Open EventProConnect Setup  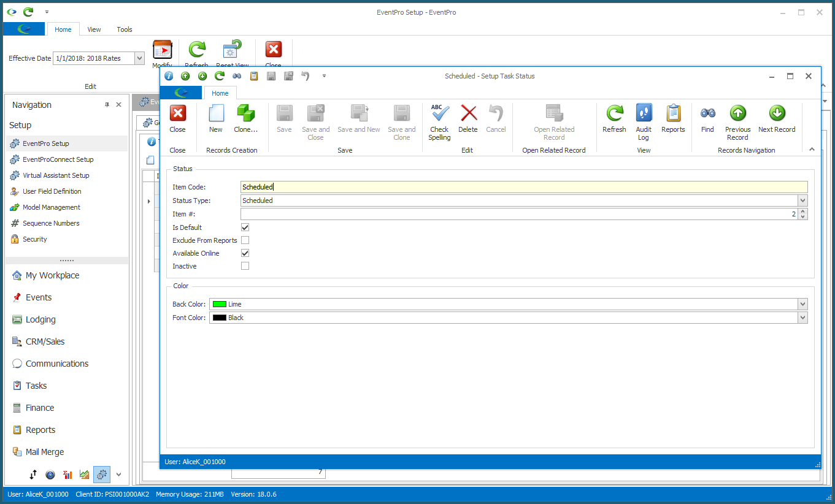pyautogui.click(x=67, y=159)
